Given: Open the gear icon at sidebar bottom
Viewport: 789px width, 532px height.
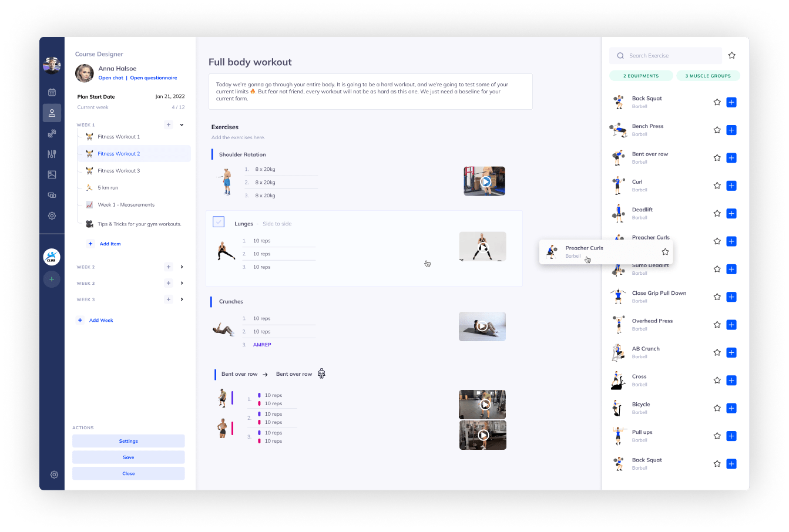Looking at the screenshot, I should (x=54, y=474).
